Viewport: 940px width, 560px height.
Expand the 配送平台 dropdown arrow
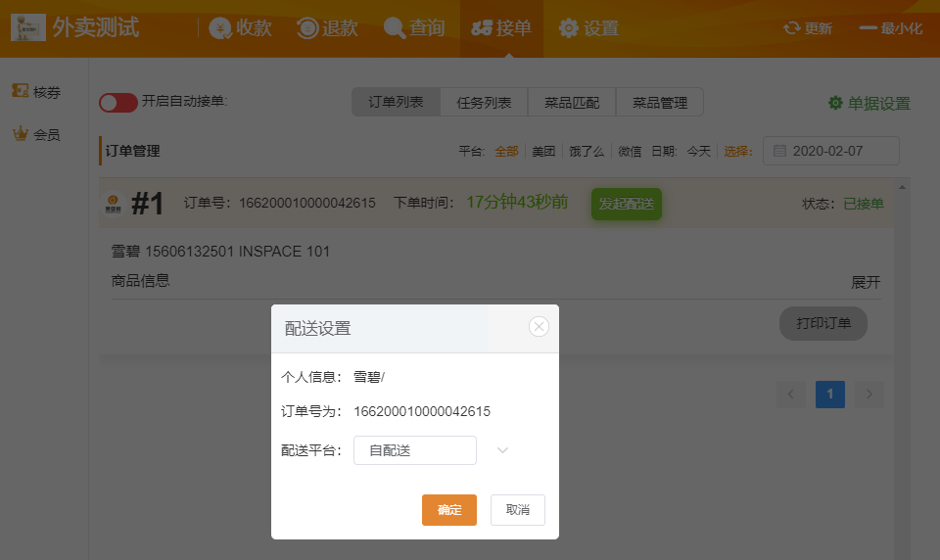[502, 450]
